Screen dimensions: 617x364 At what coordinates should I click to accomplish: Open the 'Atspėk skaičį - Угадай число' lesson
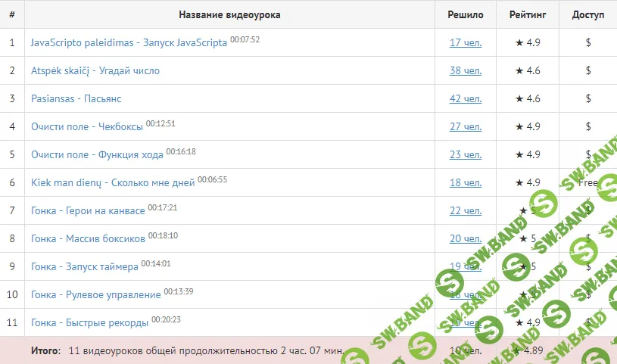click(x=95, y=71)
